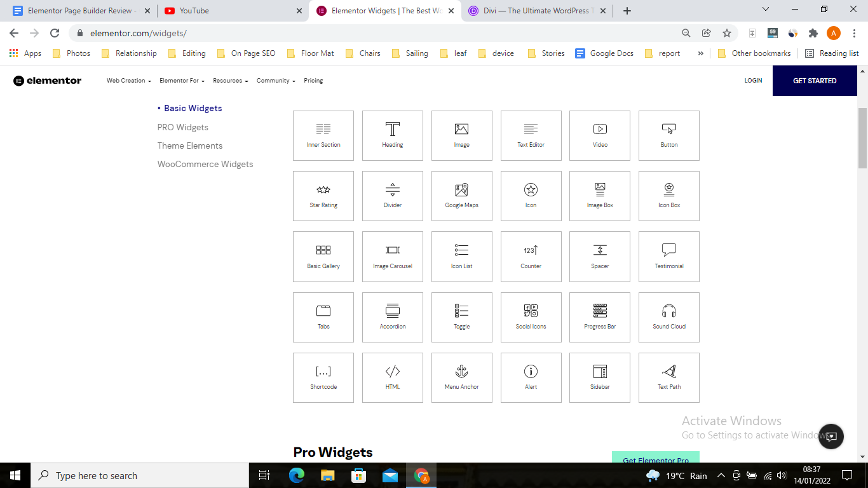Open the Inner Section widget card
The height and width of the screenshot is (488, 868).
323,135
